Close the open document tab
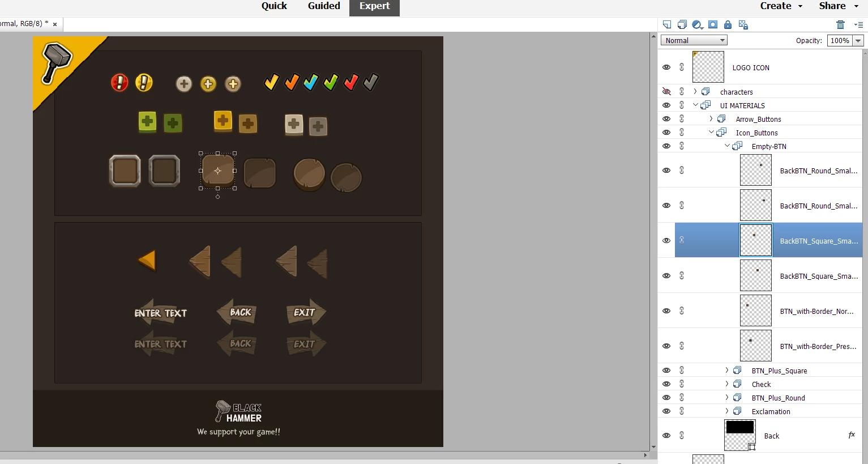Image resolution: width=868 pixels, height=464 pixels. click(55, 24)
